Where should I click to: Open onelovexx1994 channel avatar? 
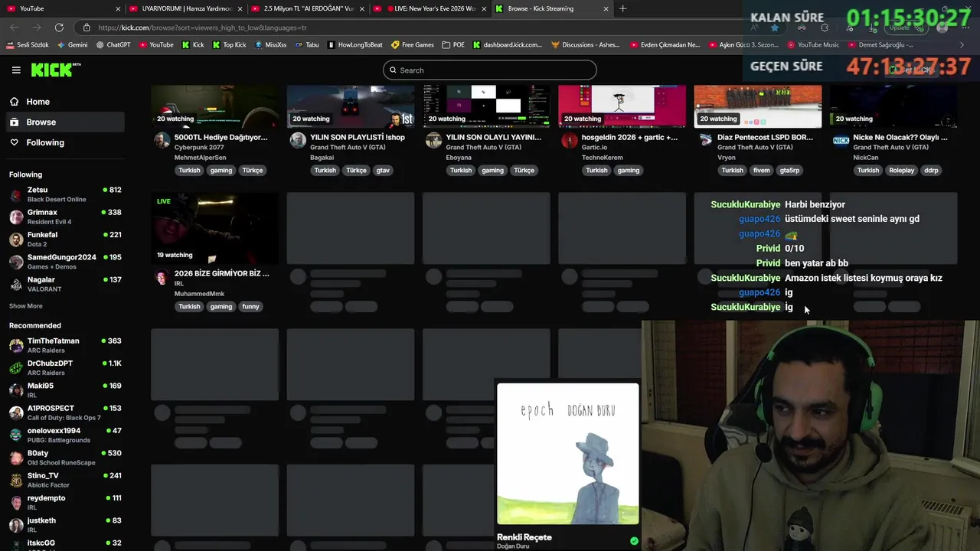[x=16, y=435]
